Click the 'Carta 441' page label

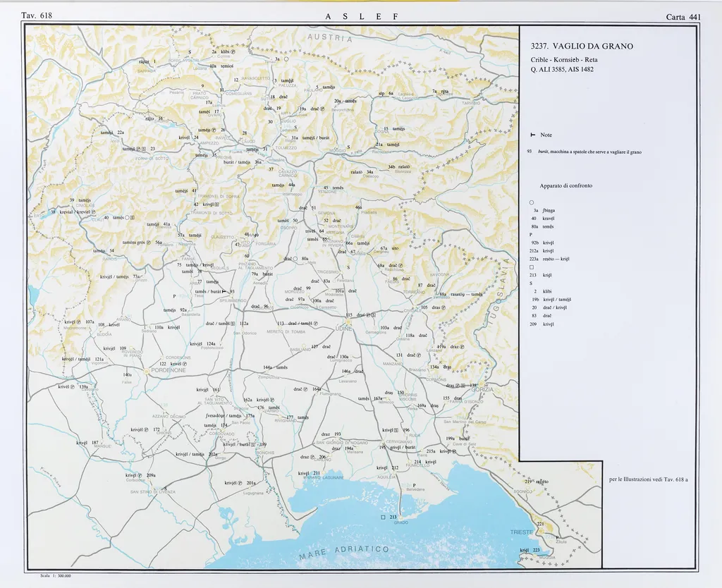click(x=683, y=17)
